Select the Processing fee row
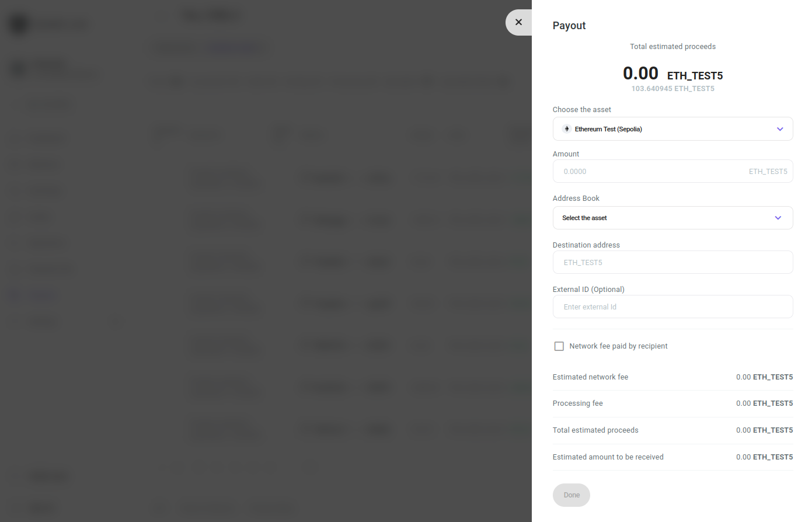 [672, 403]
